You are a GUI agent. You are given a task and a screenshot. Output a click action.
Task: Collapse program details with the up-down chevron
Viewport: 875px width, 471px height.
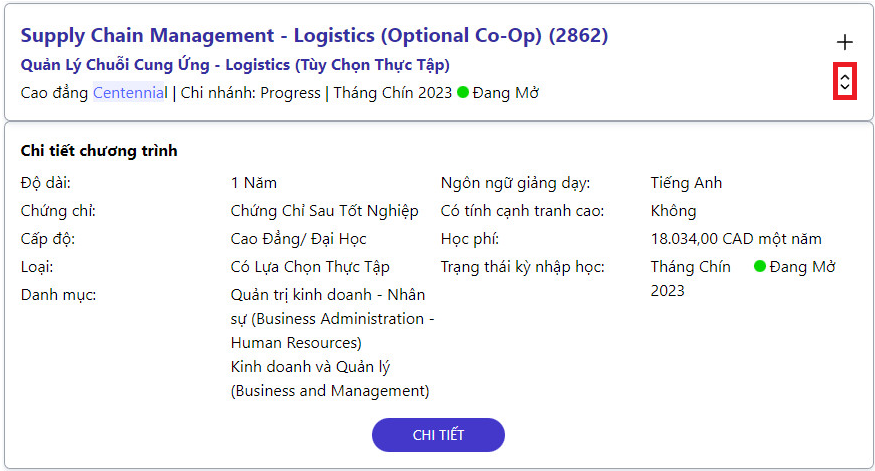pyautogui.click(x=845, y=82)
